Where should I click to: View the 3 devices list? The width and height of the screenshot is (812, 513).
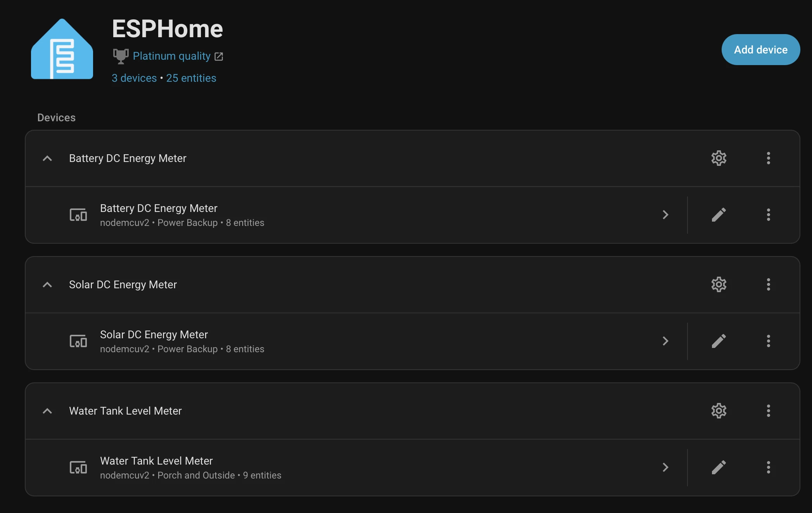click(134, 78)
